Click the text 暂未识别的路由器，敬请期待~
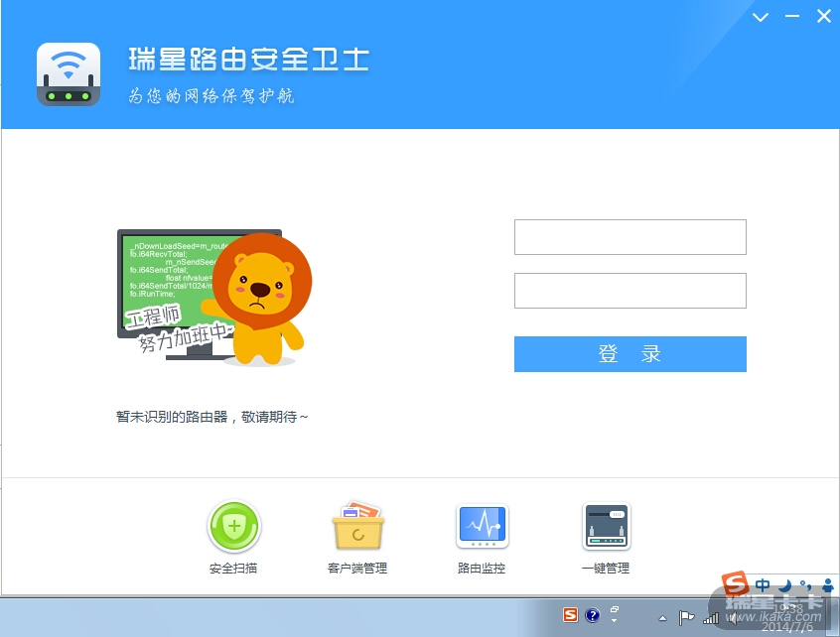The image size is (840, 637). tap(212, 417)
